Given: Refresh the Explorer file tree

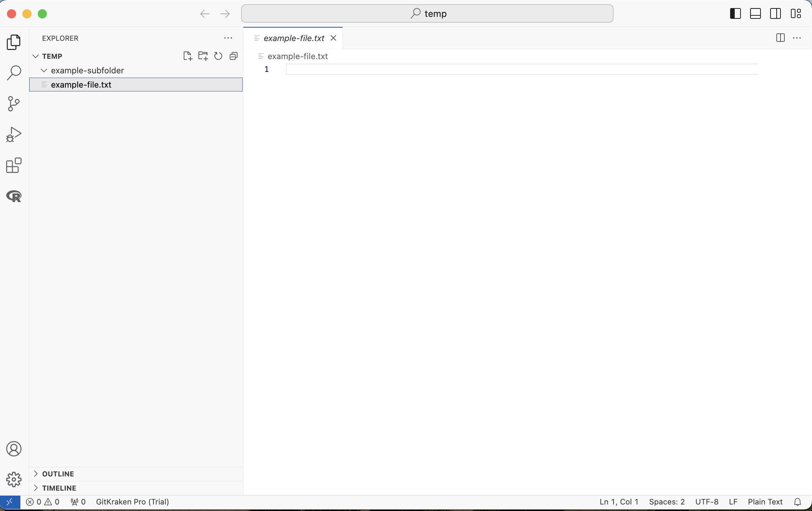Looking at the screenshot, I should click(218, 56).
